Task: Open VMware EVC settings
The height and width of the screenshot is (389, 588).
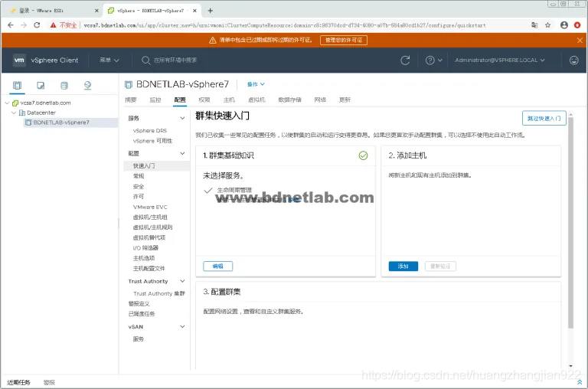Action: coord(150,207)
